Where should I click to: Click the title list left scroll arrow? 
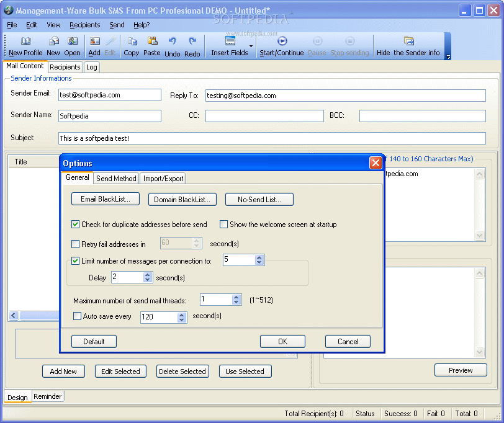14,316
